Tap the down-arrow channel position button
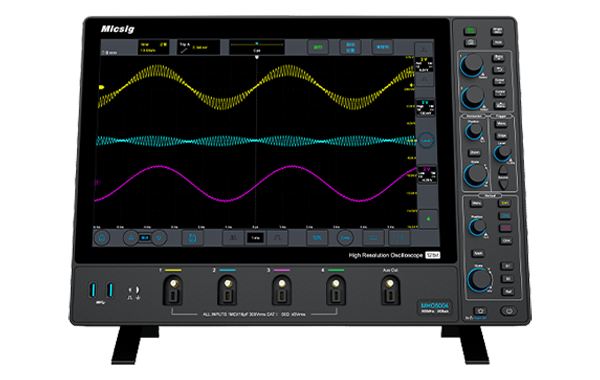This screenshot has width=600, height=380. coord(159,238)
